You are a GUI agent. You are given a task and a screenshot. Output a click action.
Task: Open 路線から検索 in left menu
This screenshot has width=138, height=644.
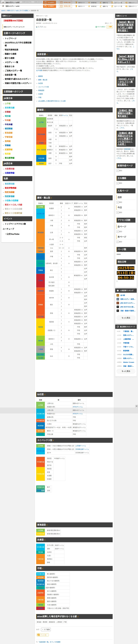[11, 54]
